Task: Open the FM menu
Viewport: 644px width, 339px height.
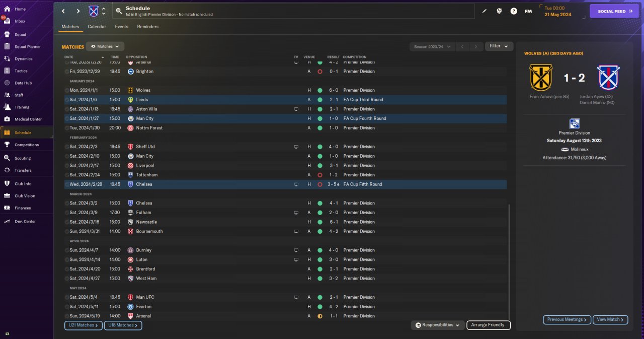Action: 528,11
